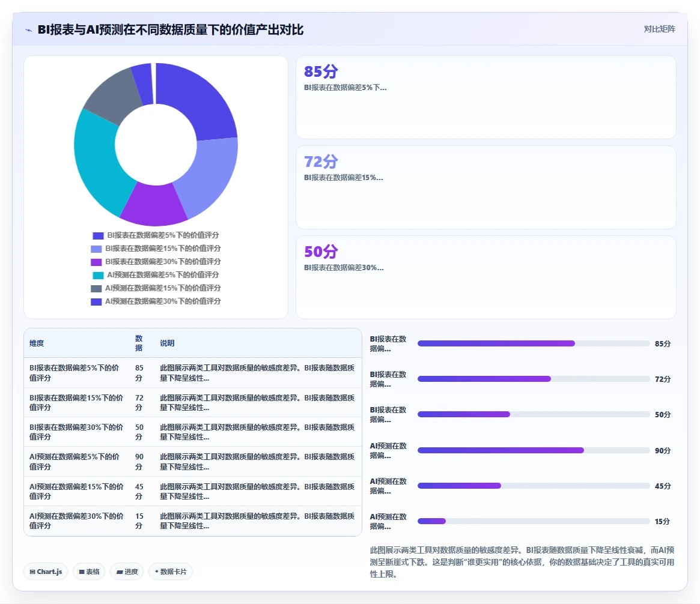The image size is (700, 604).
Task: Click the 90分 cell in the table
Action: (139, 462)
